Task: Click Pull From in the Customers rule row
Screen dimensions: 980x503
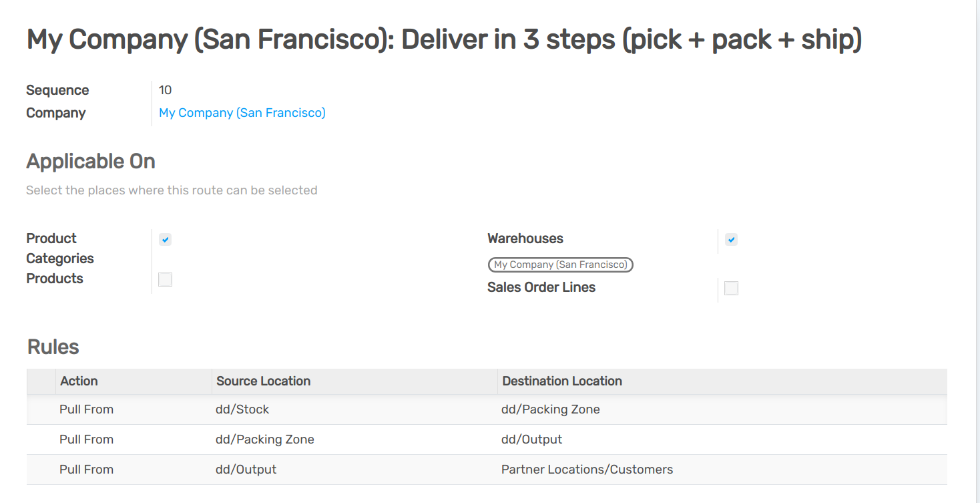Action: click(x=86, y=470)
